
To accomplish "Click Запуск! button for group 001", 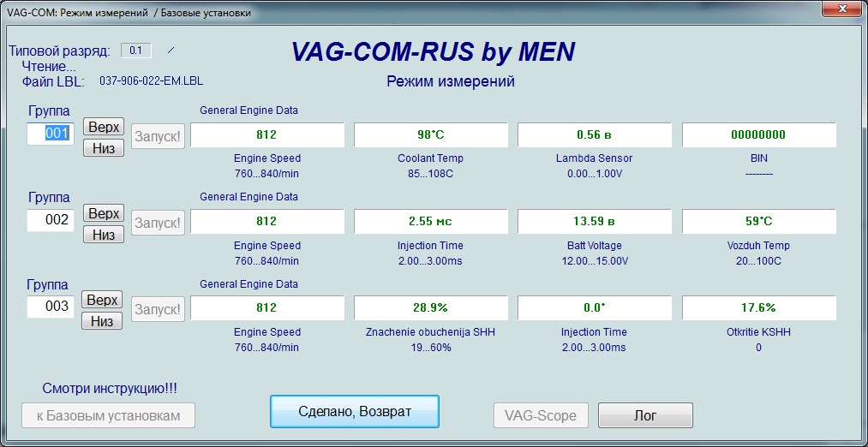I will point(159,136).
